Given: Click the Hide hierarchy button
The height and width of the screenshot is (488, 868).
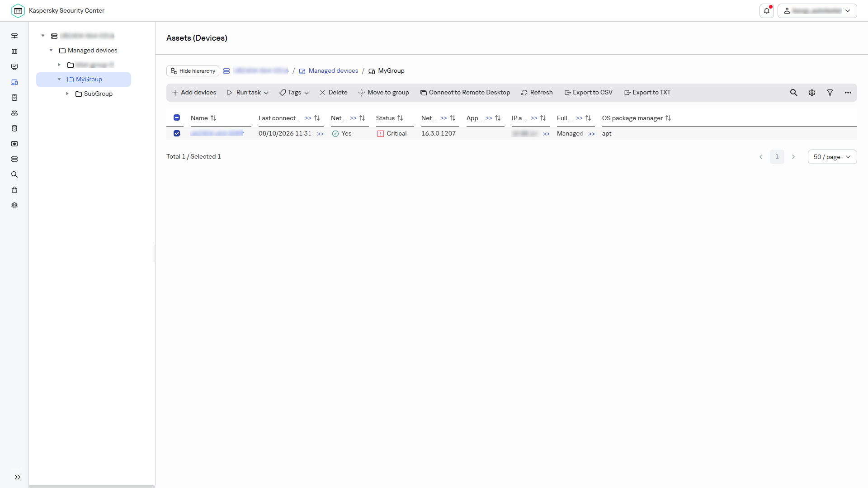Looking at the screenshot, I should (193, 71).
